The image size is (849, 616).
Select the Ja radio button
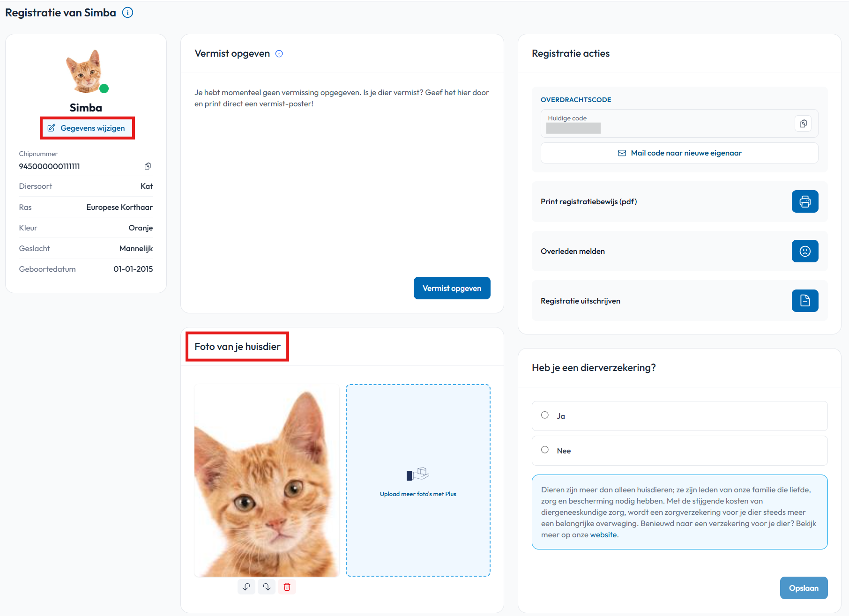(545, 415)
